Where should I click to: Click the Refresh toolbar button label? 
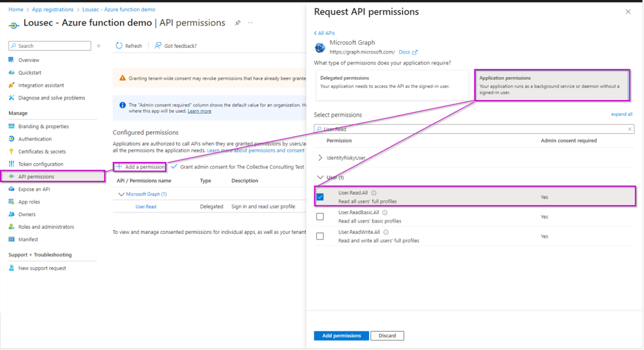click(133, 46)
